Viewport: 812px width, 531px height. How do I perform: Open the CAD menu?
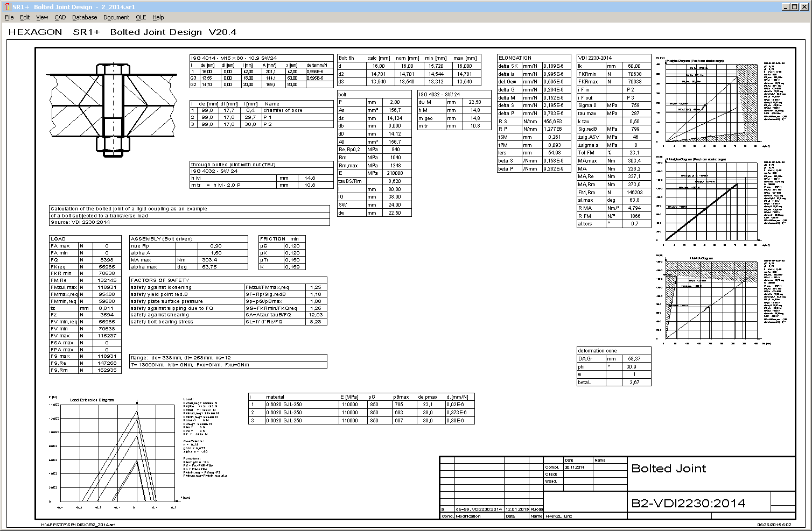[x=60, y=17]
